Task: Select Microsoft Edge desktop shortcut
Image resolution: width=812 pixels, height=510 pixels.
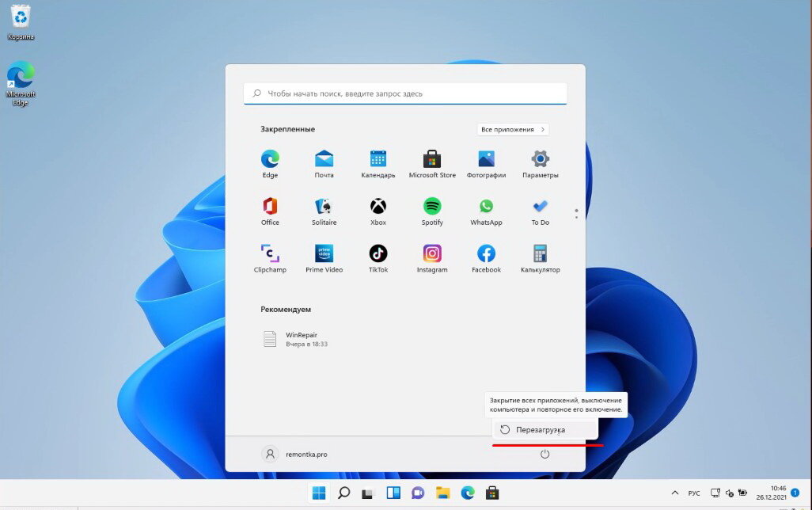Action: [x=21, y=83]
